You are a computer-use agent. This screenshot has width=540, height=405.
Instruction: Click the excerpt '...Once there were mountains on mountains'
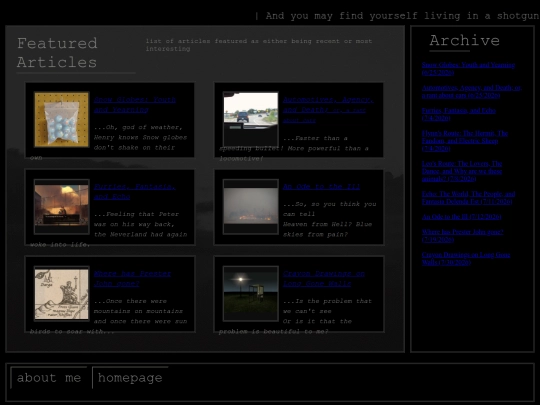point(140,311)
